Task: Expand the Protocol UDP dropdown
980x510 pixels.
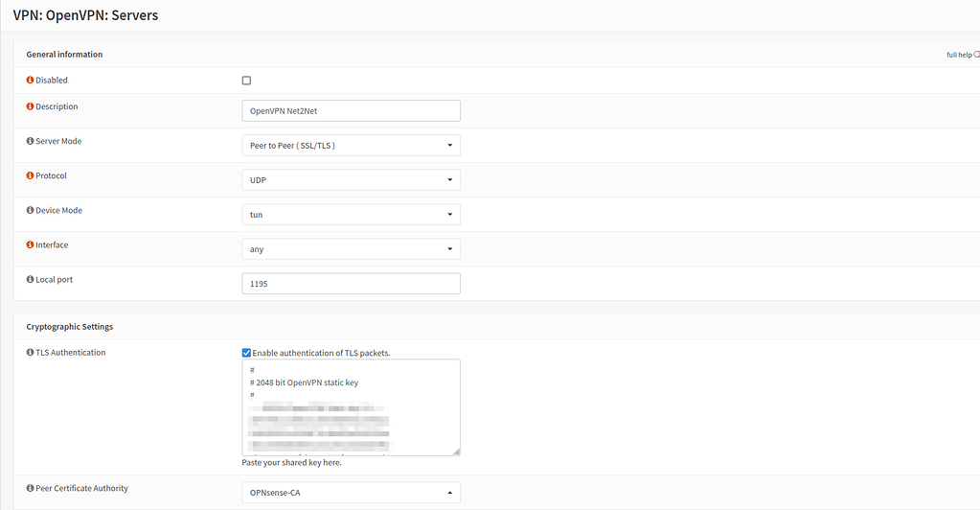Action: (x=351, y=180)
